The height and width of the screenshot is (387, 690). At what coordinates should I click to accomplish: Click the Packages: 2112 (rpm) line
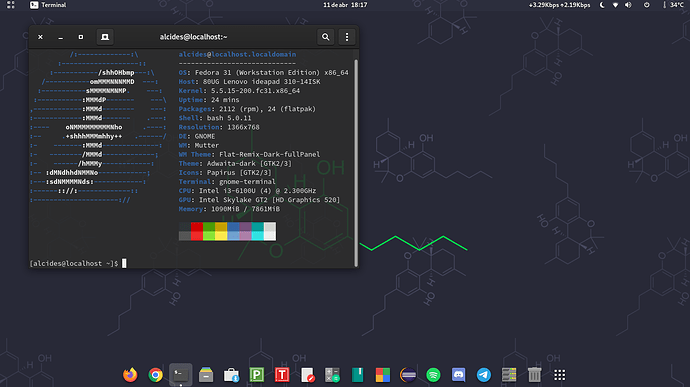click(x=247, y=109)
